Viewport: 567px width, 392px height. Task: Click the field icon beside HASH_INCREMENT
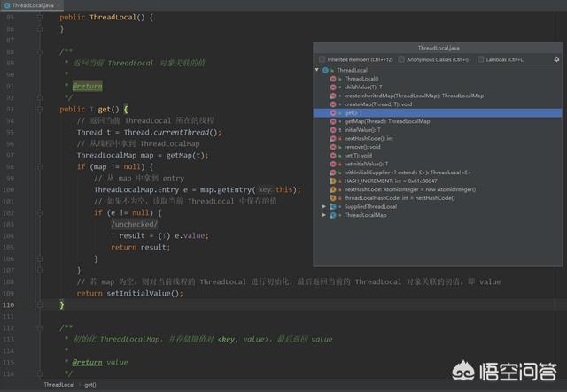[334, 181]
